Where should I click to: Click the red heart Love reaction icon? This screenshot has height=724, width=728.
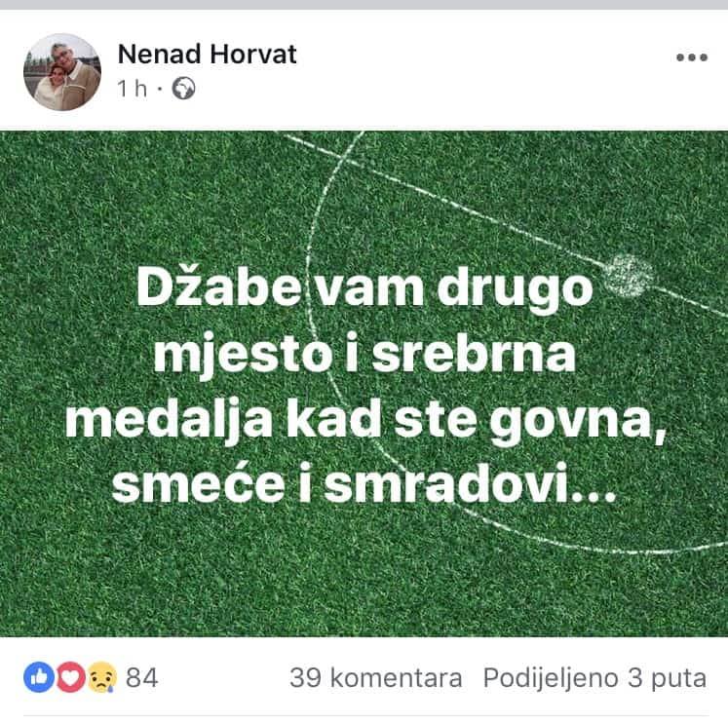click(70, 677)
